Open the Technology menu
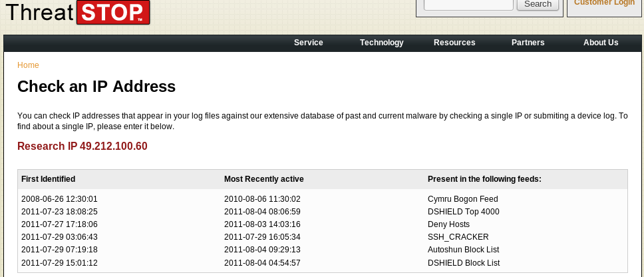This screenshot has height=277, width=644. pos(382,43)
